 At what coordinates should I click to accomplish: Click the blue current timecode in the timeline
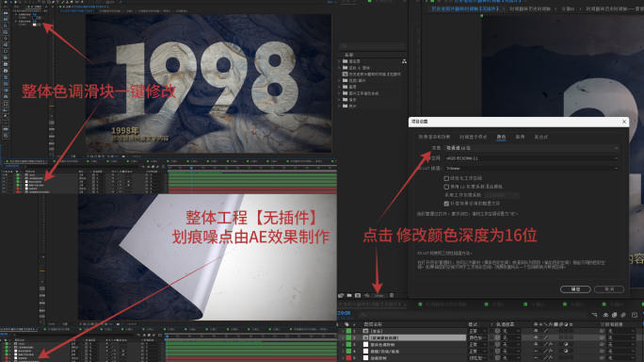[345, 313]
